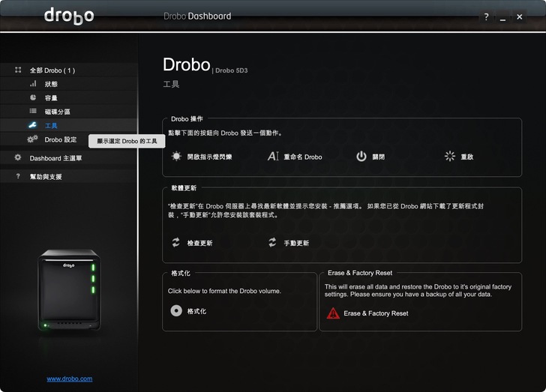Click 重命名 Drobo button label
Screen dimensions: 546x392
302,157
